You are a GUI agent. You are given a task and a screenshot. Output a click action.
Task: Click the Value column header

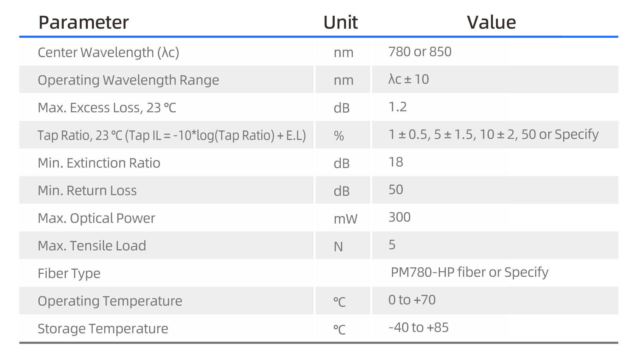pos(491,22)
